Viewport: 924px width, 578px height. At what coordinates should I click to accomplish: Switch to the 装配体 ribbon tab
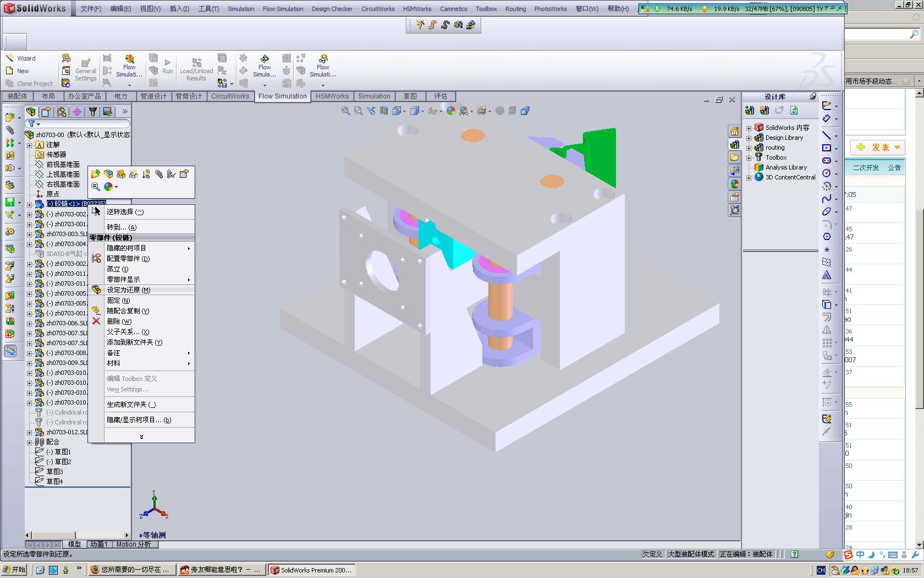coord(17,96)
